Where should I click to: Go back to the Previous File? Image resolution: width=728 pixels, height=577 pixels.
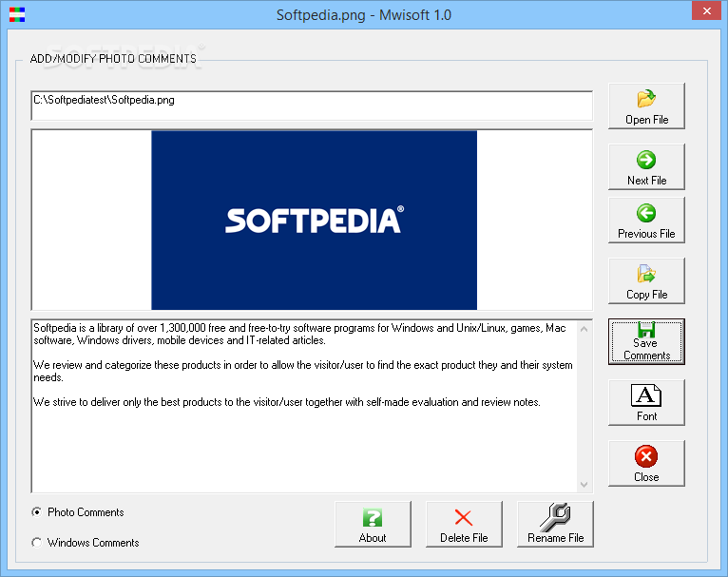[646, 221]
